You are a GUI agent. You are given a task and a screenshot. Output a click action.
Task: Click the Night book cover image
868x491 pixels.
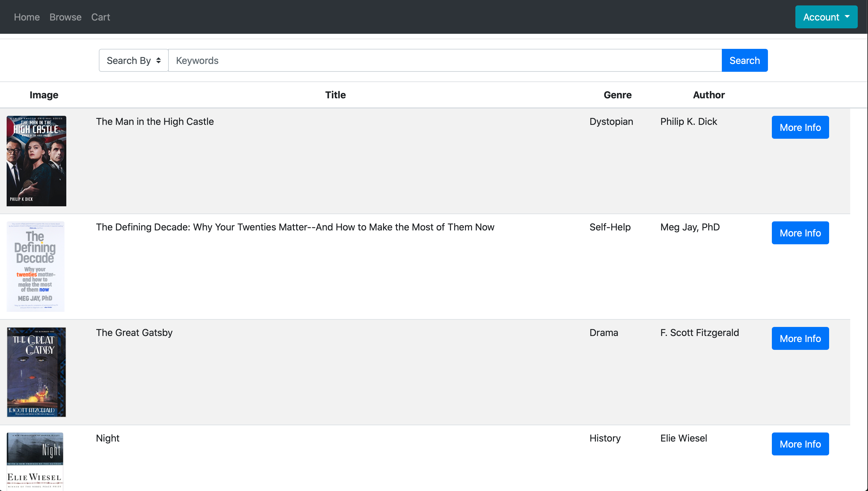35,461
